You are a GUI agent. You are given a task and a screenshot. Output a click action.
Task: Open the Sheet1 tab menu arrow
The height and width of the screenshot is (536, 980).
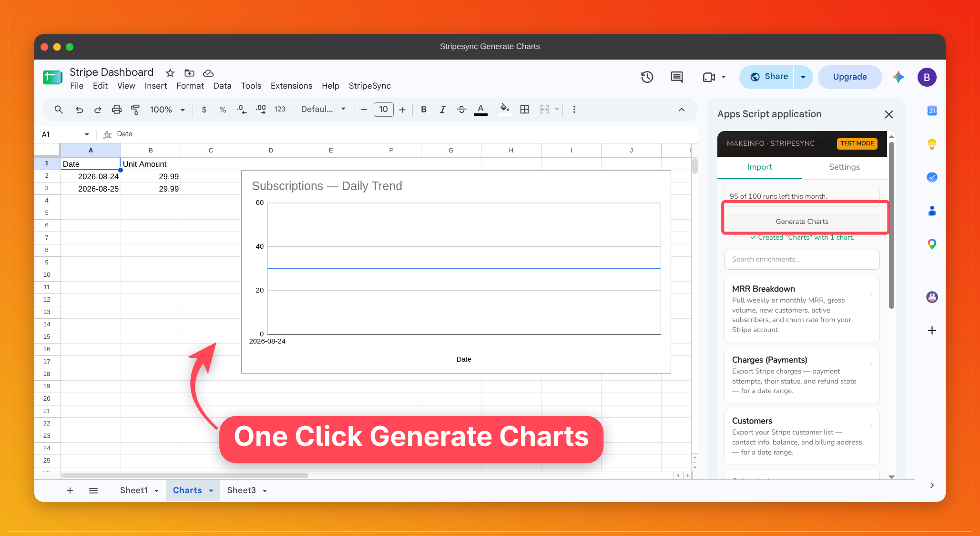click(156, 491)
